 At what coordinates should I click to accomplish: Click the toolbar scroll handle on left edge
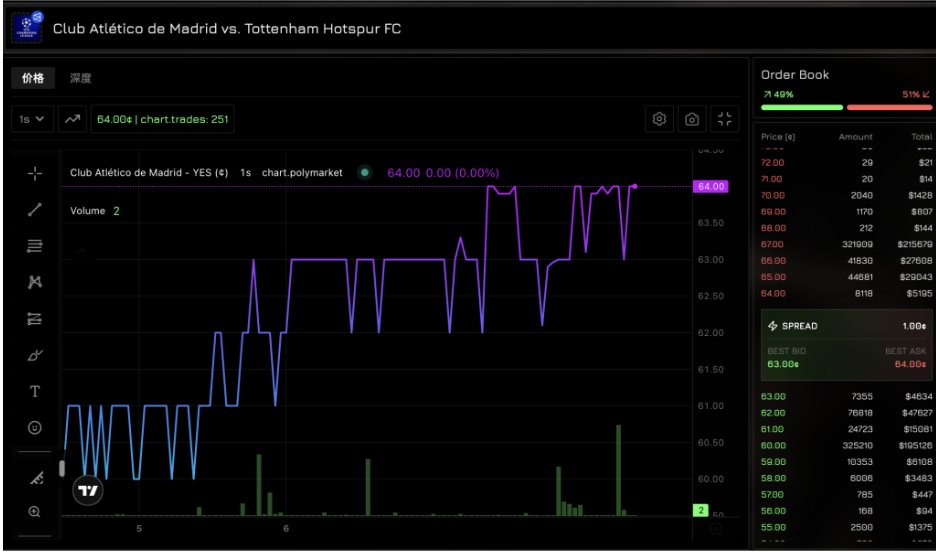[61, 468]
